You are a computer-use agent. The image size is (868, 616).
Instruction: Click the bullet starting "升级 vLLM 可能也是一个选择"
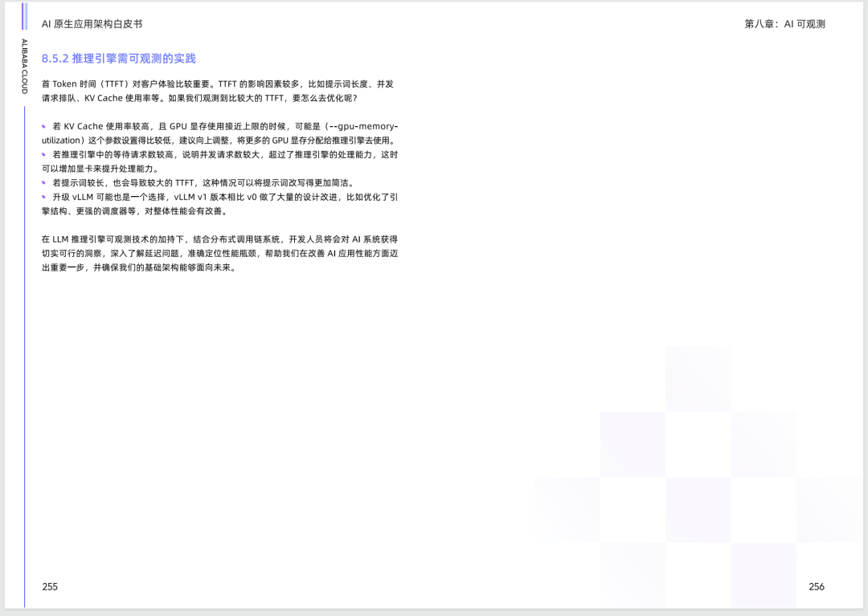pos(219,204)
